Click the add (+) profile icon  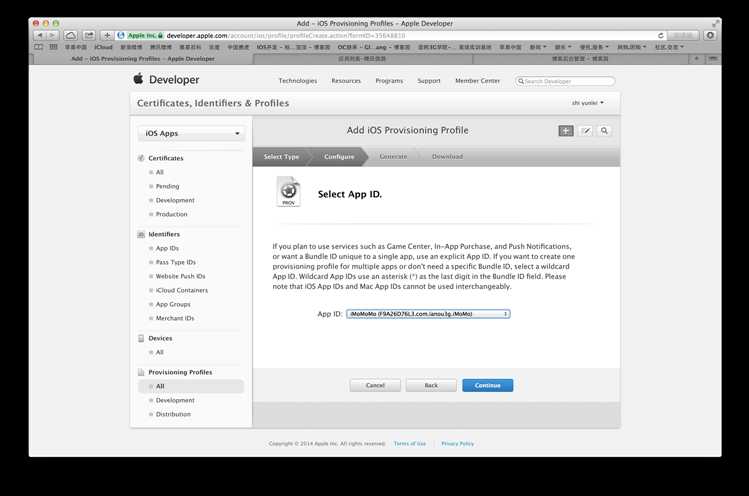[x=566, y=130]
